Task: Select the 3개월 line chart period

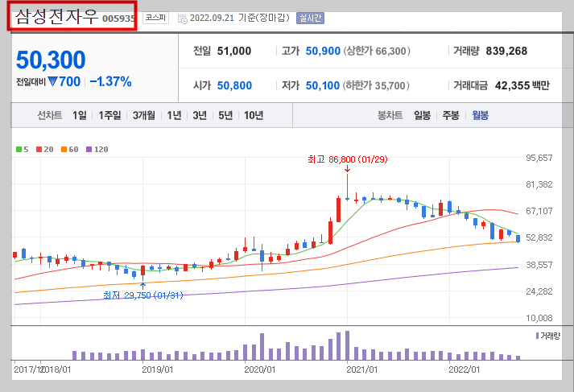Action: tap(143, 116)
